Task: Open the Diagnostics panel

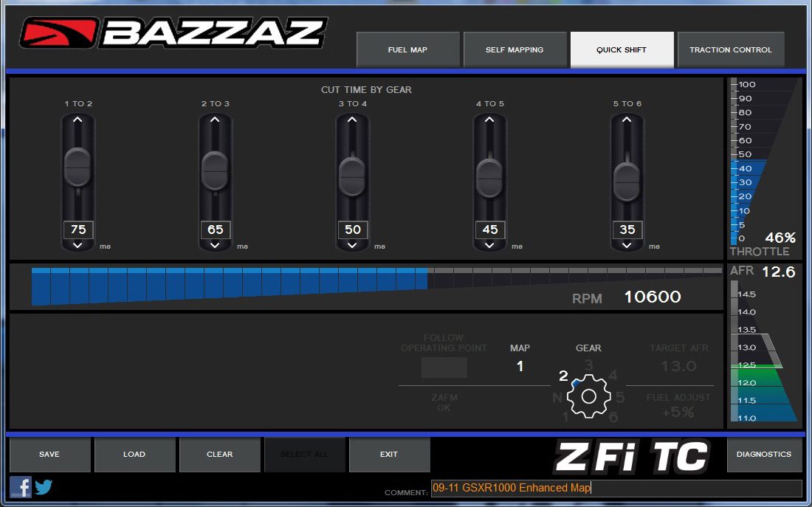Action: [764, 454]
